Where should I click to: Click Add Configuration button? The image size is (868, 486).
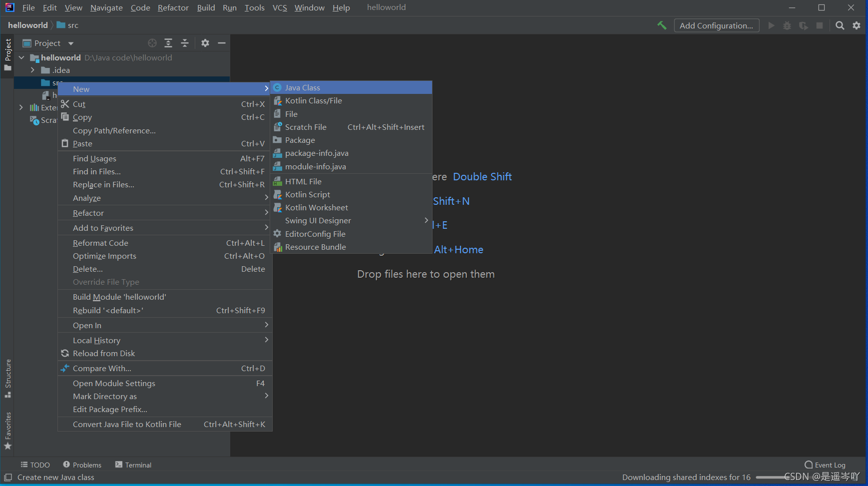coord(716,25)
